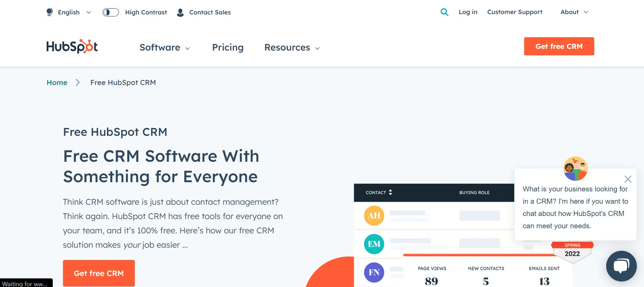Click the breadcrumb chevron separator
This screenshot has height=287, width=644.
tap(78, 83)
